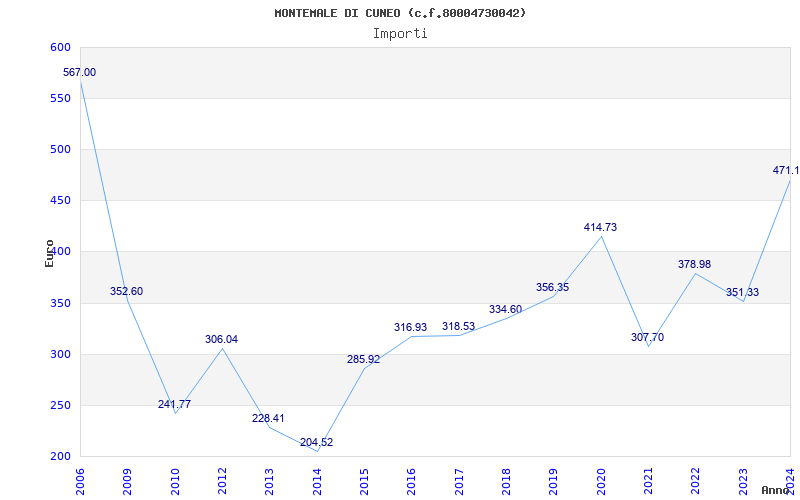Click the 2022 year tick label

(x=696, y=482)
